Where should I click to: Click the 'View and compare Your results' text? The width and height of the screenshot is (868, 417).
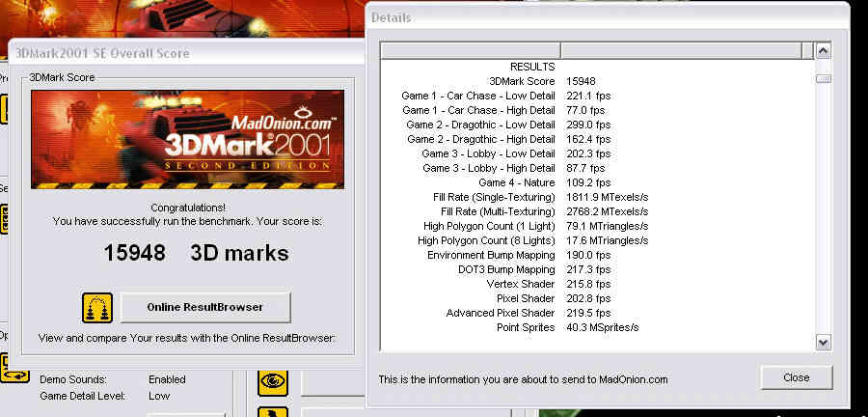(187, 337)
